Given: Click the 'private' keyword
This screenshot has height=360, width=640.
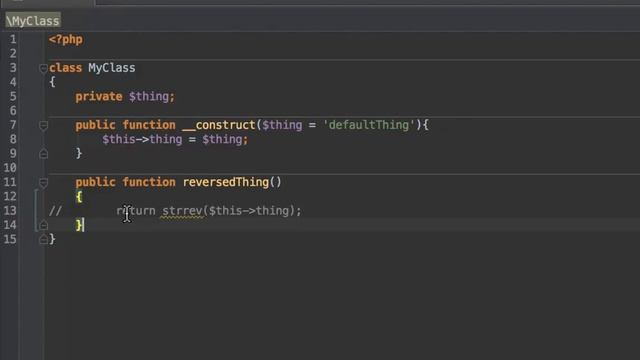Looking at the screenshot, I should click(99, 97).
